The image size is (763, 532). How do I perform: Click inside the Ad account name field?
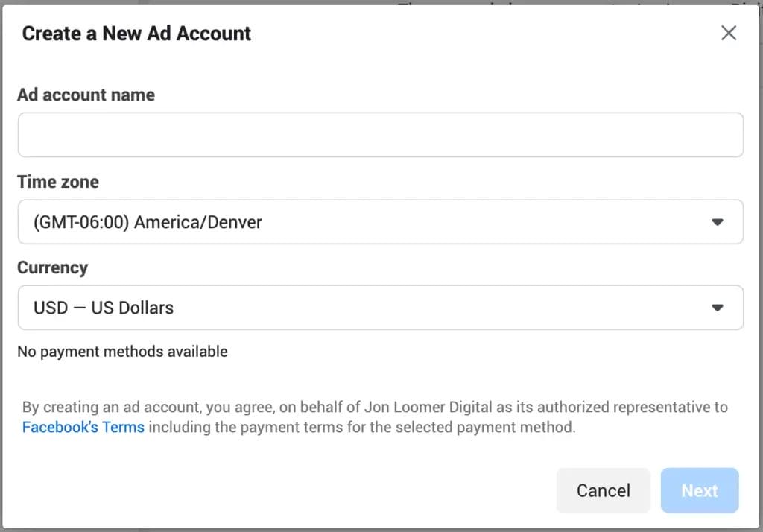[x=380, y=134]
